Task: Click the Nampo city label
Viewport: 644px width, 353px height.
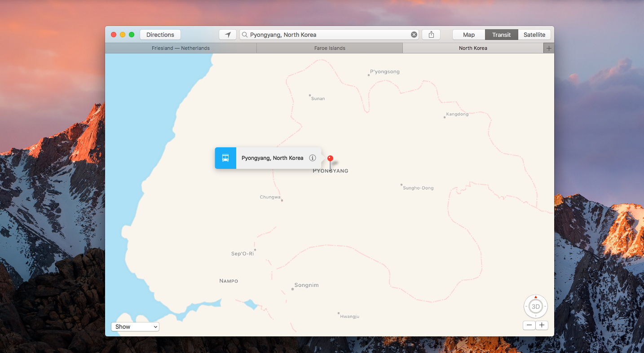Action: pos(229,281)
